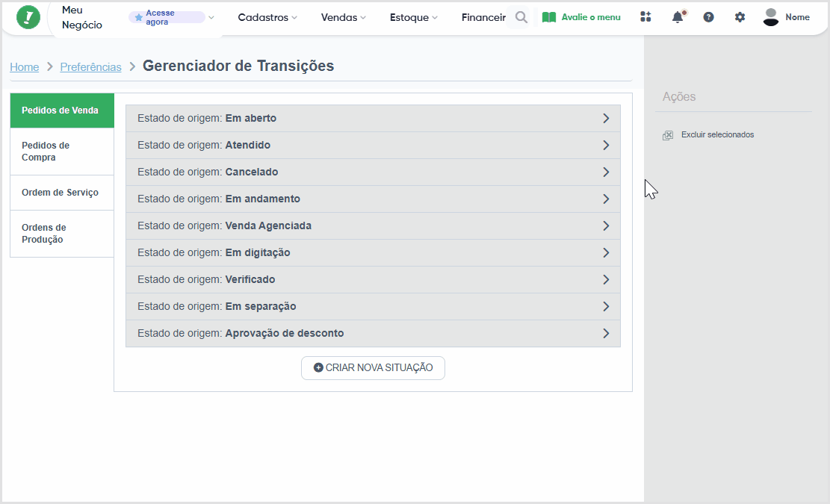Select the Ordens de Produção tab
This screenshot has height=504, width=830.
coord(62,234)
